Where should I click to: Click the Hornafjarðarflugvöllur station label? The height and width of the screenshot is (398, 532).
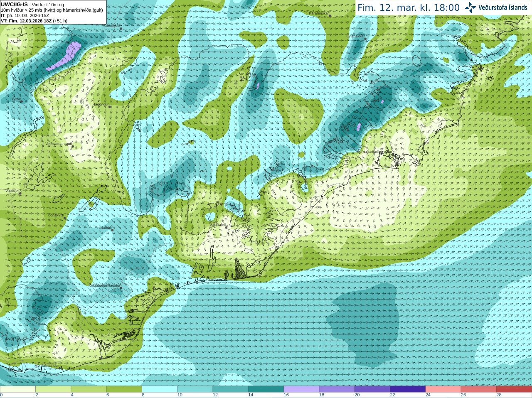pos(374,152)
